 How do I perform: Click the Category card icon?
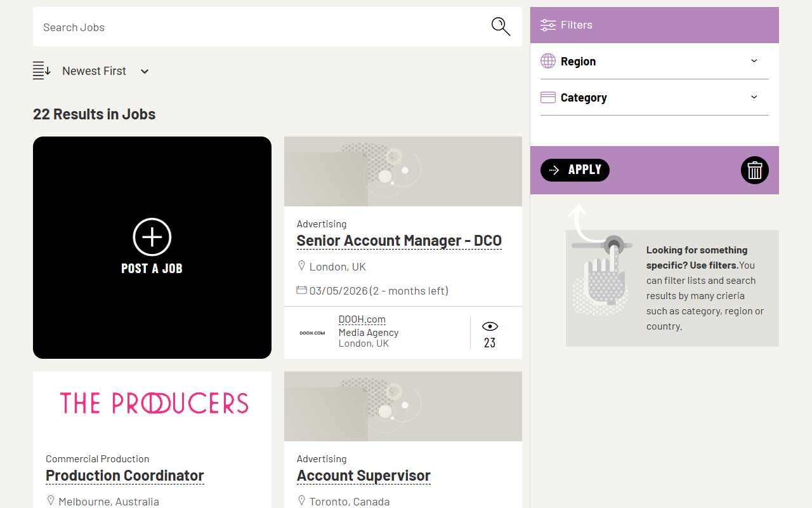548,97
